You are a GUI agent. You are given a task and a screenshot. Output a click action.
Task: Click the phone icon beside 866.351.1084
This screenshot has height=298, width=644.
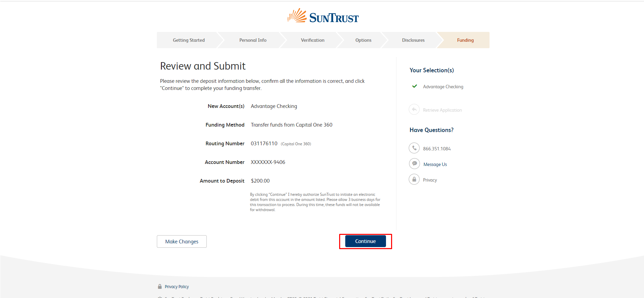(x=414, y=148)
